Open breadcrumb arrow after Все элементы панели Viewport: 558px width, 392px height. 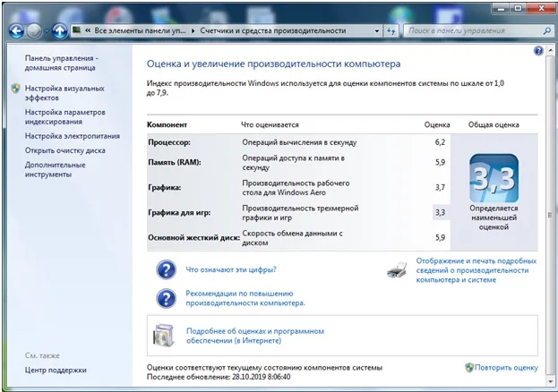(x=193, y=31)
